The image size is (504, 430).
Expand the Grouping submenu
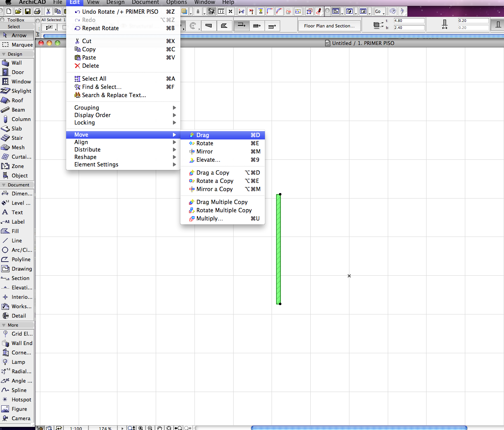[x=123, y=108]
